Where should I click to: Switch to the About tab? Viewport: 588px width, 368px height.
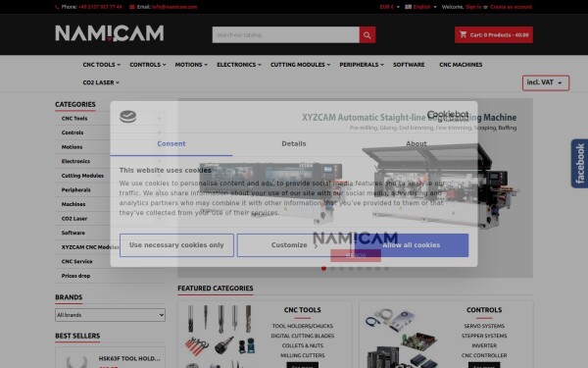[416, 144]
